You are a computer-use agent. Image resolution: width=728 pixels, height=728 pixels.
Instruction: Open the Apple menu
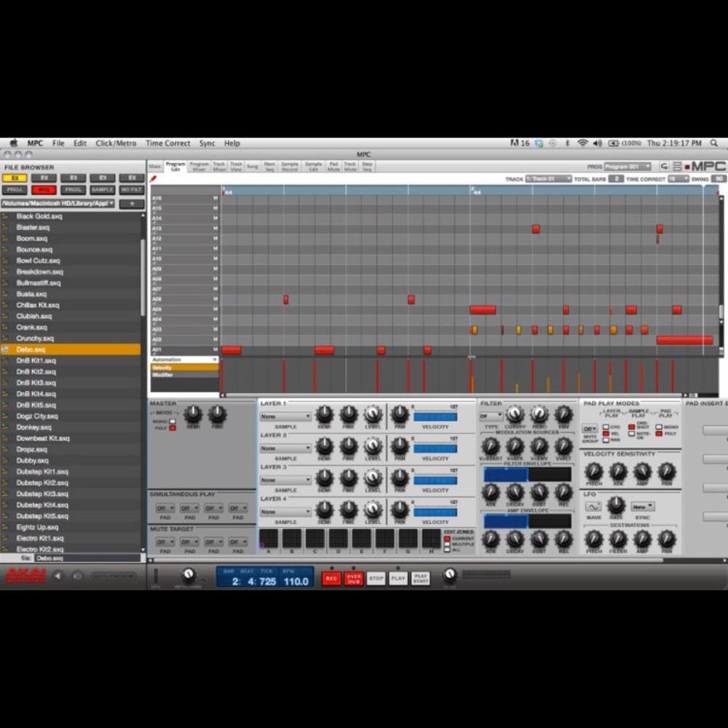(14, 143)
